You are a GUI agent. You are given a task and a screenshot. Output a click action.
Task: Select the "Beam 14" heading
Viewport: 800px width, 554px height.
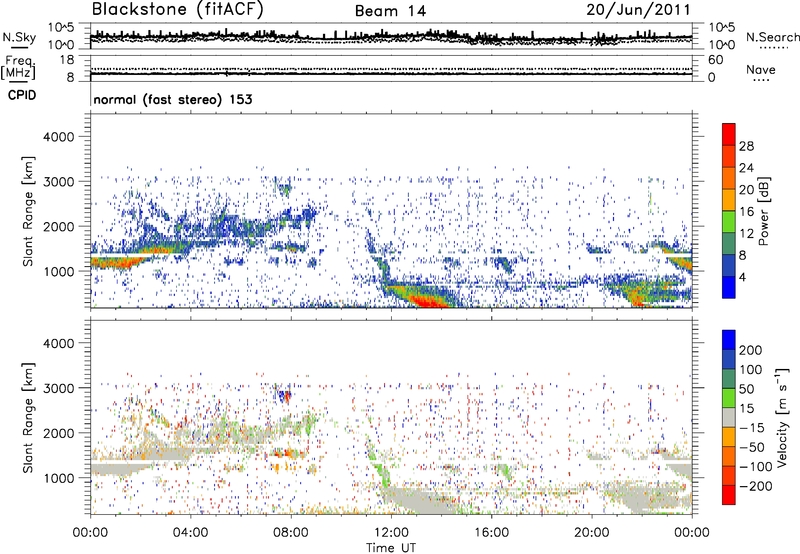click(x=390, y=11)
